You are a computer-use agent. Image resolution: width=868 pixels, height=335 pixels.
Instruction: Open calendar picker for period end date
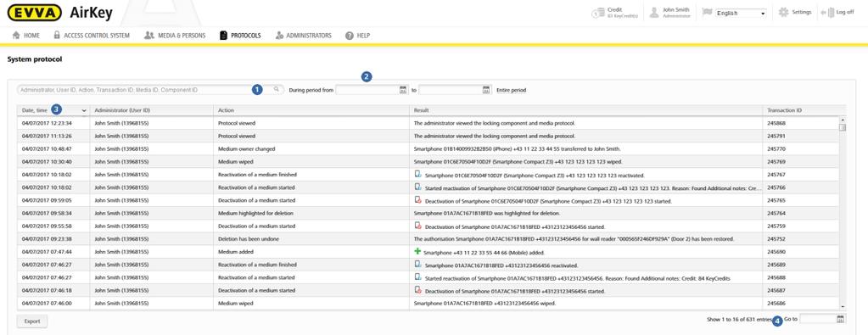(486, 90)
